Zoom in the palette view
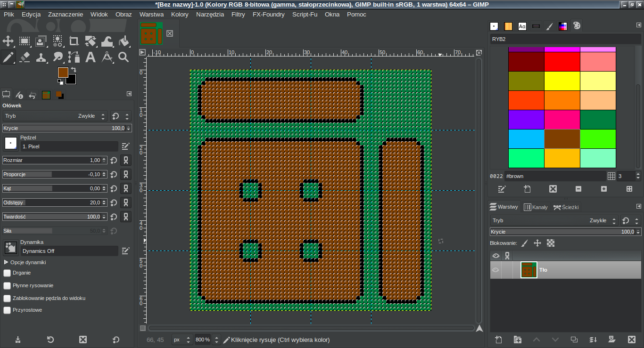This screenshot has height=348, width=644. pos(604,189)
